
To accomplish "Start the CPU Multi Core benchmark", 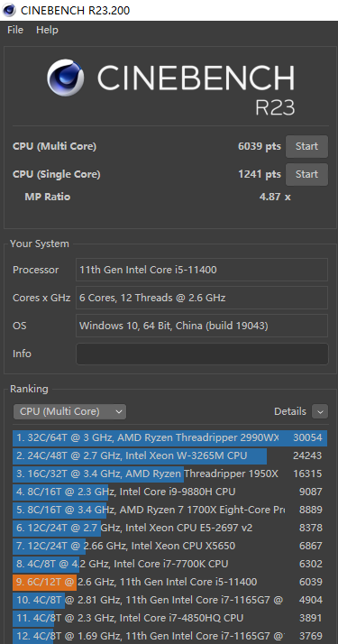I will tap(306, 146).
